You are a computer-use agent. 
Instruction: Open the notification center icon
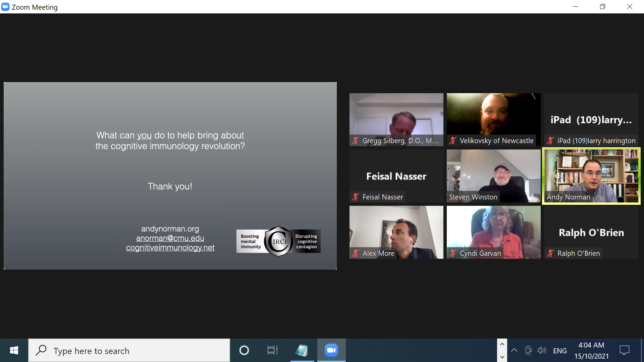624,351
